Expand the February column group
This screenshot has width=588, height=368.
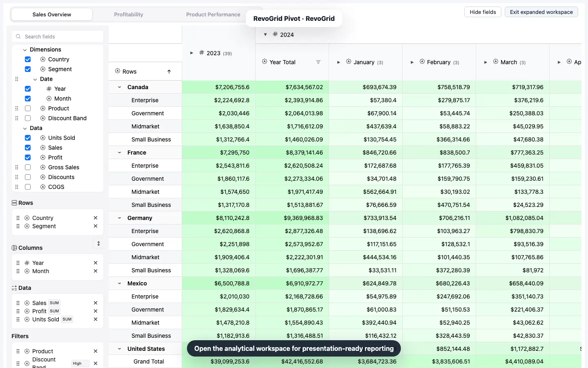click(x=412, y=62)
